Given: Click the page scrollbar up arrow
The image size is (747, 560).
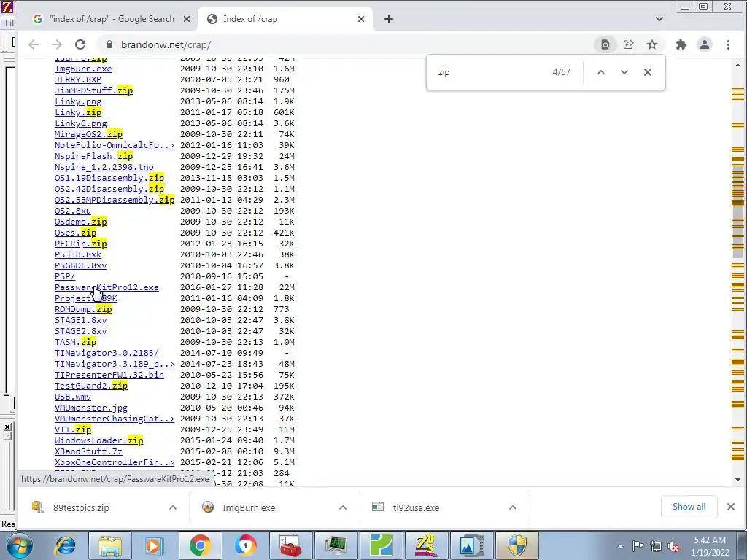Looking at the screenshot, I should click(x=738, y=64).
